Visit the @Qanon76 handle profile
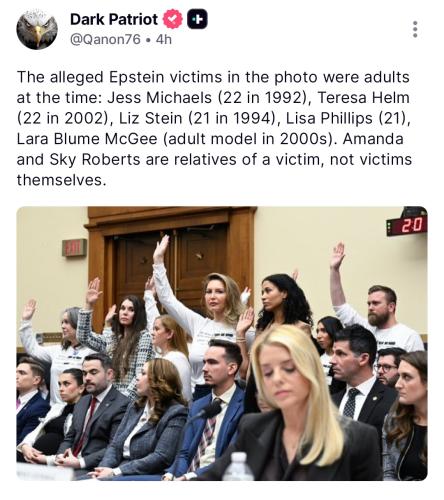444x500 pixels. pyautogui.click(x=105, y=39)
